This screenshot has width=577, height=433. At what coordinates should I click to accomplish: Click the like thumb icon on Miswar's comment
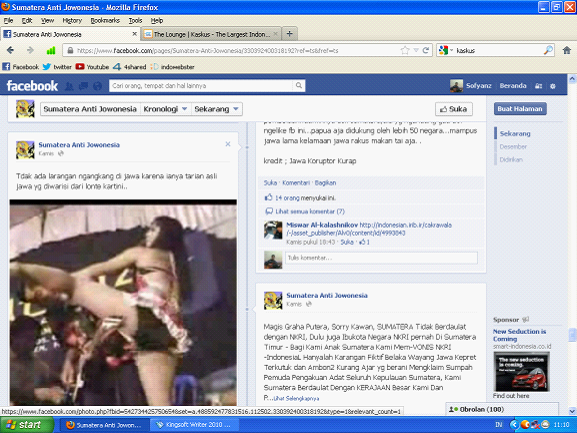tap(362, 242)
